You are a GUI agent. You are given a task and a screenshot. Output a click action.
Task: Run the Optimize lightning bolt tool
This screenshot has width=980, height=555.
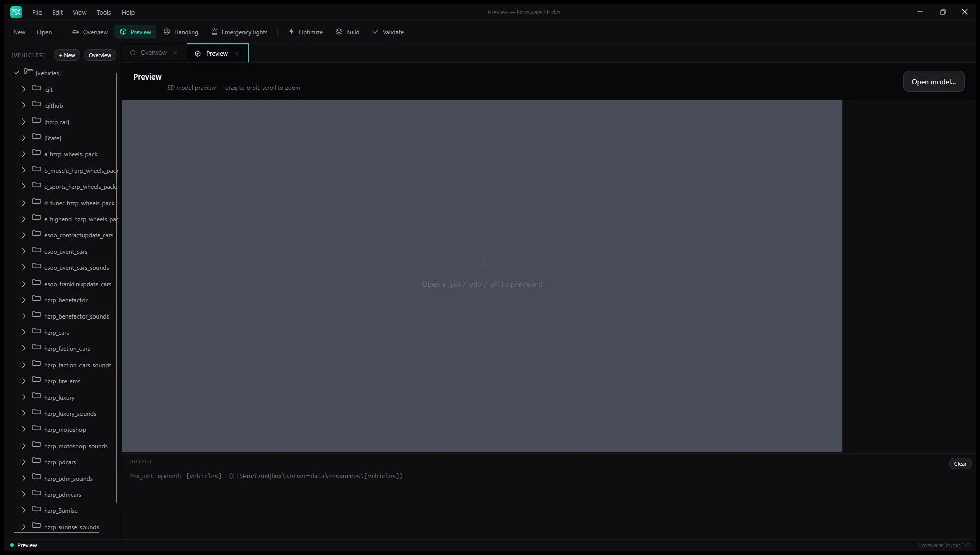click(306, 32)
